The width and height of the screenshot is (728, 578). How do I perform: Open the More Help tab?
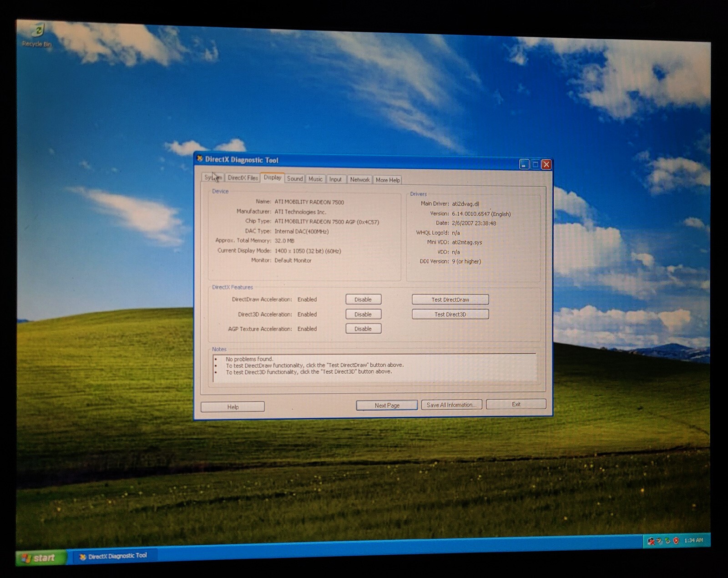(x=388, y=180)
